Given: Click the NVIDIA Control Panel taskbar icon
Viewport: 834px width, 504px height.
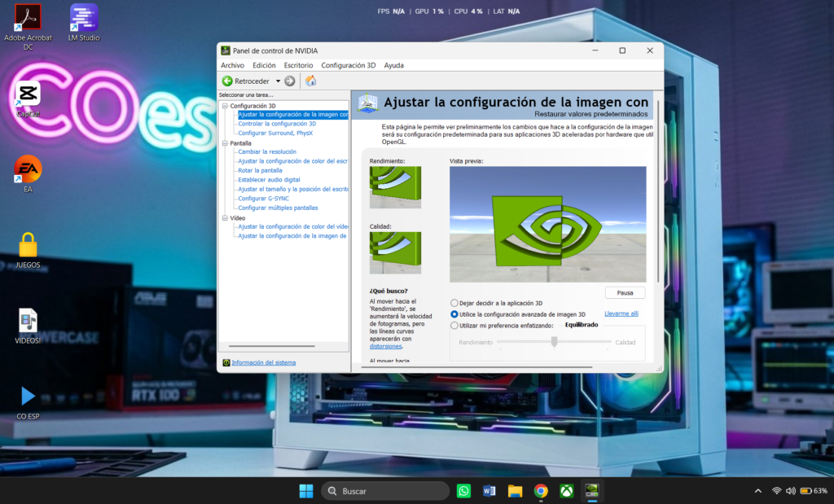Looking at the screenshot, I should coord(592,491).
